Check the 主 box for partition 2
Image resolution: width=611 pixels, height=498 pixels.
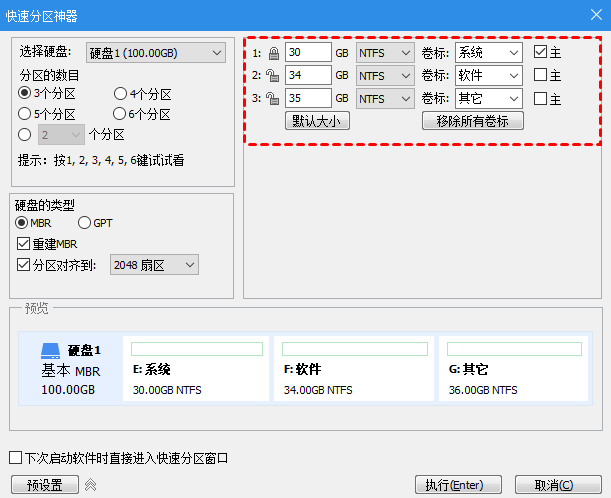click(x=540, y=75)
